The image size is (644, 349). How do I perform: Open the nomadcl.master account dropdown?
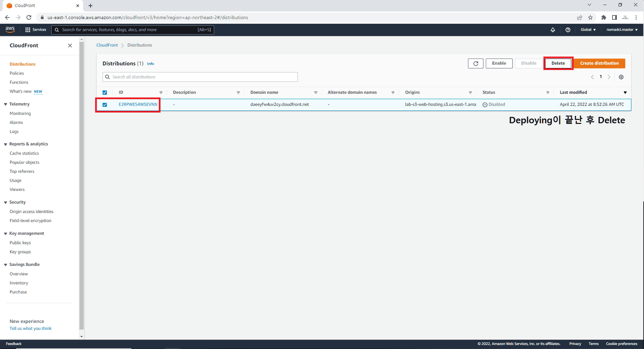coord(622,30)
